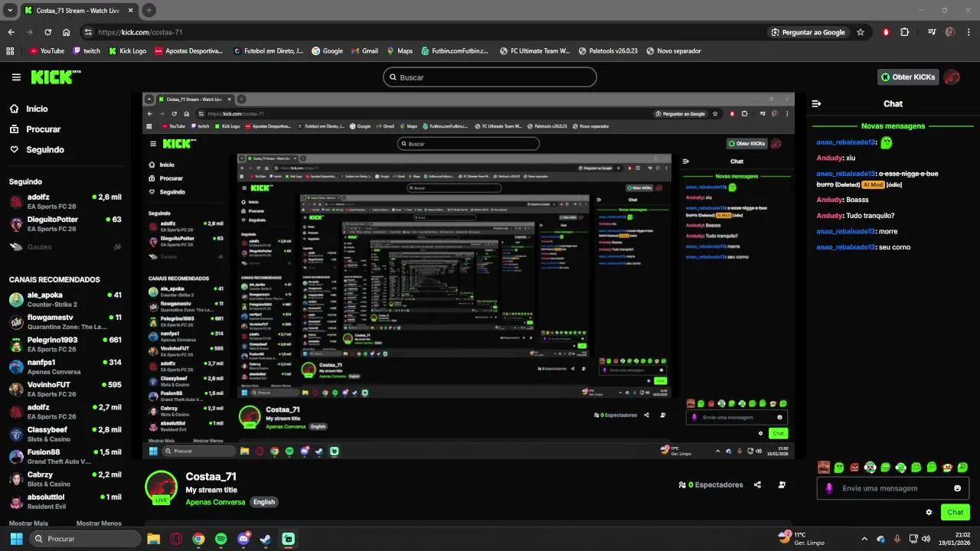Viewport: 980px width, 551px height.
Task: Reload the page in Chrome
Action: (x=47, y=32)
